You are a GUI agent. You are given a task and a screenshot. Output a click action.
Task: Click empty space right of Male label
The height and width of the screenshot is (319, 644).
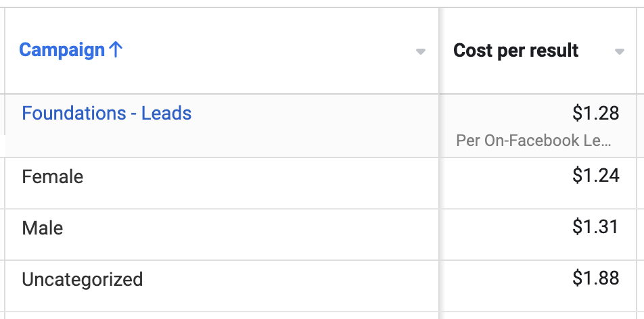coord(250,234)
